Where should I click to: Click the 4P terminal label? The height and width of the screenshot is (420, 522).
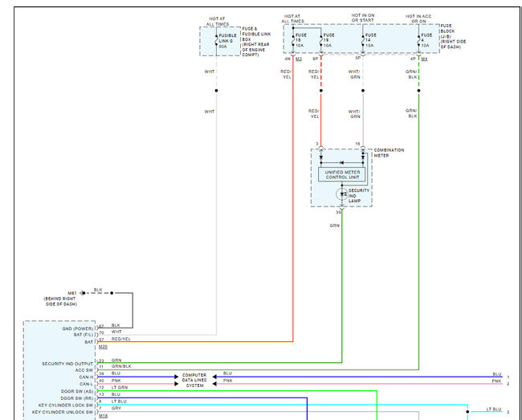pos(413,59)
